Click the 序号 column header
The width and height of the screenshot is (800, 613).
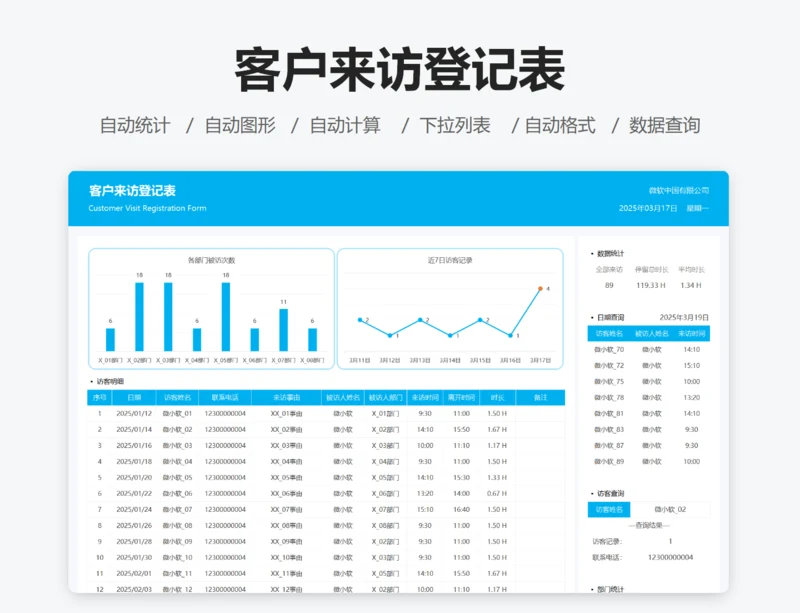(x=99, y=398)
